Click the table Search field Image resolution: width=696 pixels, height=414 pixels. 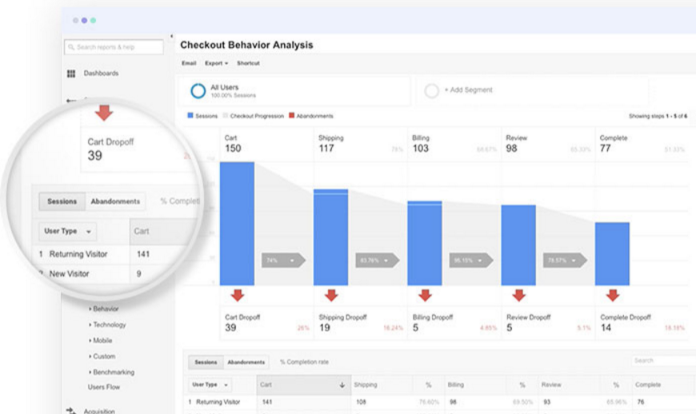point(664,361)
